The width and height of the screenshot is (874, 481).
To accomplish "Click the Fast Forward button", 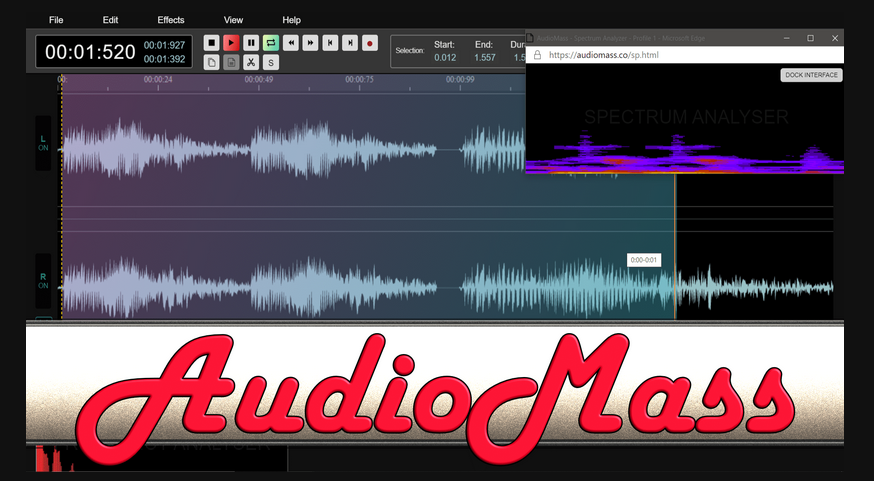I will click(310, 42).
